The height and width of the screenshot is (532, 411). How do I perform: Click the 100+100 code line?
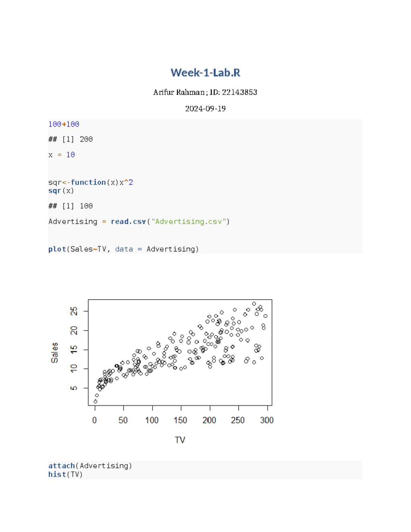[x=64, y=124]
